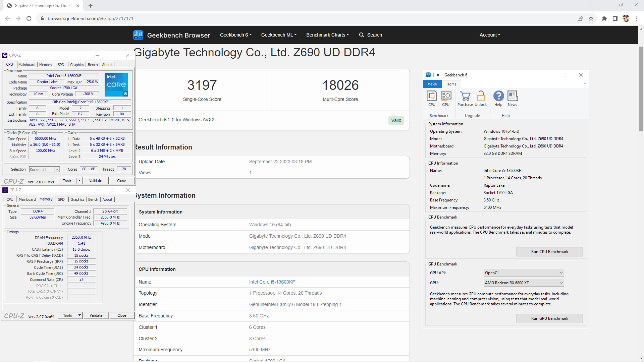Click Run CPU Benchmark button
Viewport: 644px width, 362px height.
point(549,252)
